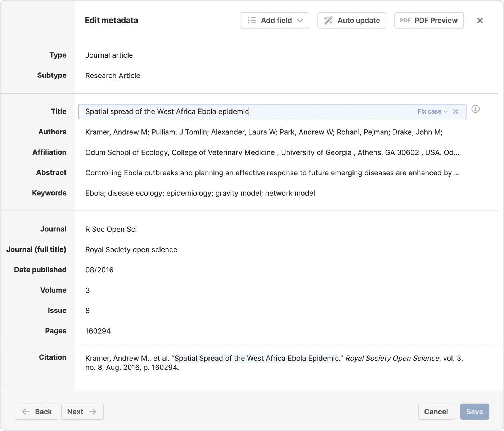Click the list icon on Add field

click(x=252, y=21)
